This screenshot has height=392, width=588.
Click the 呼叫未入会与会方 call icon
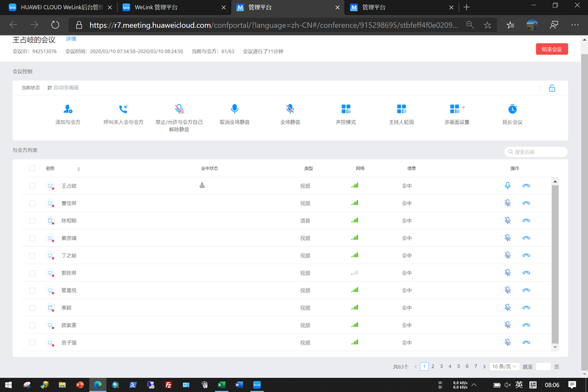[124, 109]
